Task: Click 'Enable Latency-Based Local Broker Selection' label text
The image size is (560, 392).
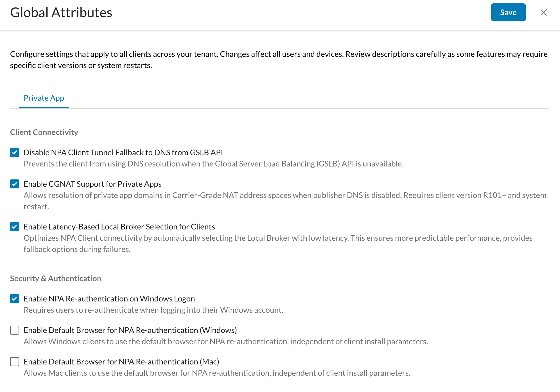Action: [119, 227]
